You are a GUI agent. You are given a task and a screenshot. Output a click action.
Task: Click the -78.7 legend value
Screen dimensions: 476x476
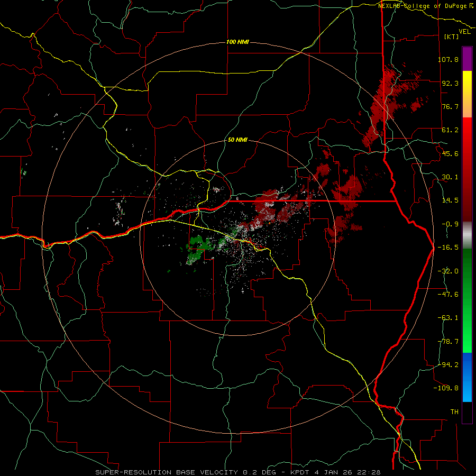coord(448,342)
